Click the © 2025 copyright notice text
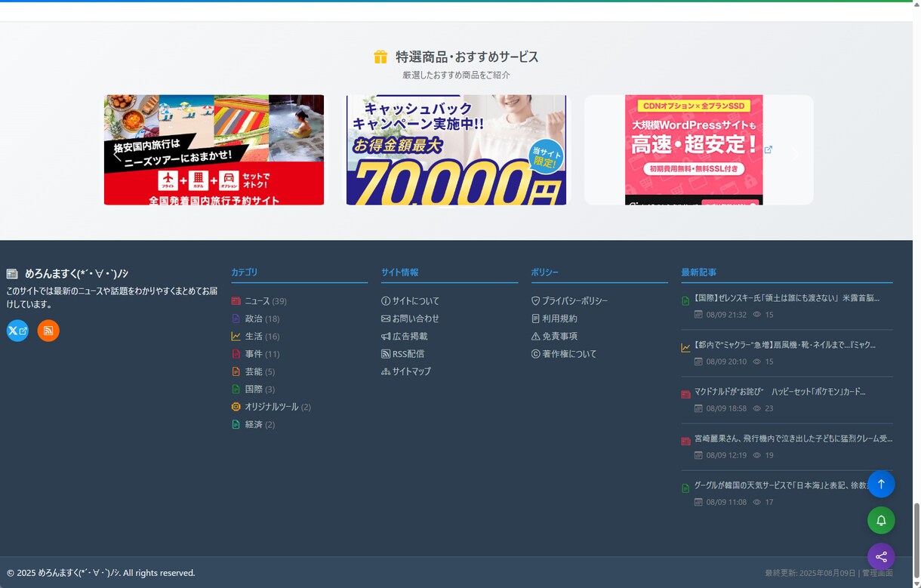921x588 pixels. [100, 573]
